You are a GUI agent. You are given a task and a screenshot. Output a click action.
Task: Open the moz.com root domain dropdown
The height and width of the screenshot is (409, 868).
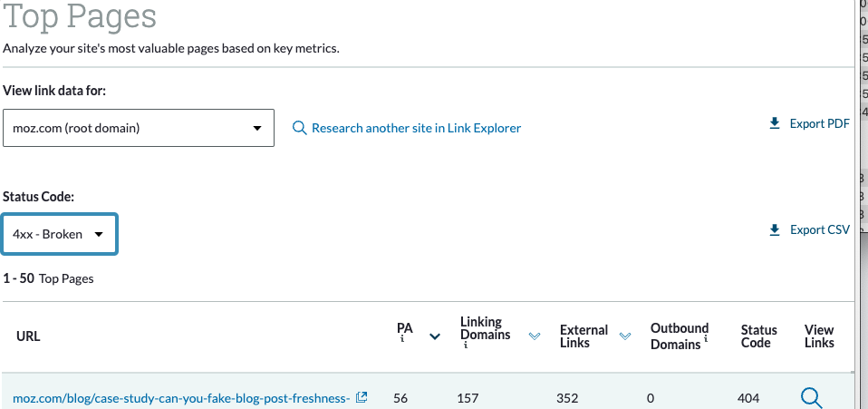(138, 128)
